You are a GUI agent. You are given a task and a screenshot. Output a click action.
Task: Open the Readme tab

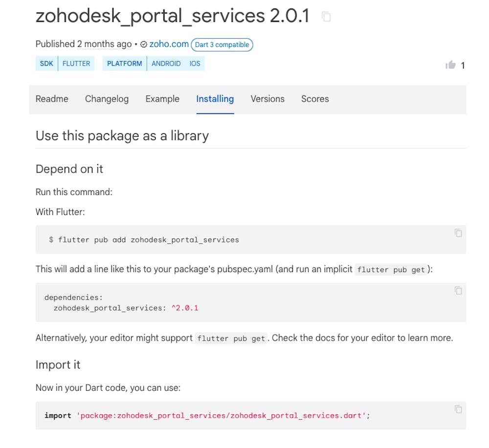click(52, 99)
